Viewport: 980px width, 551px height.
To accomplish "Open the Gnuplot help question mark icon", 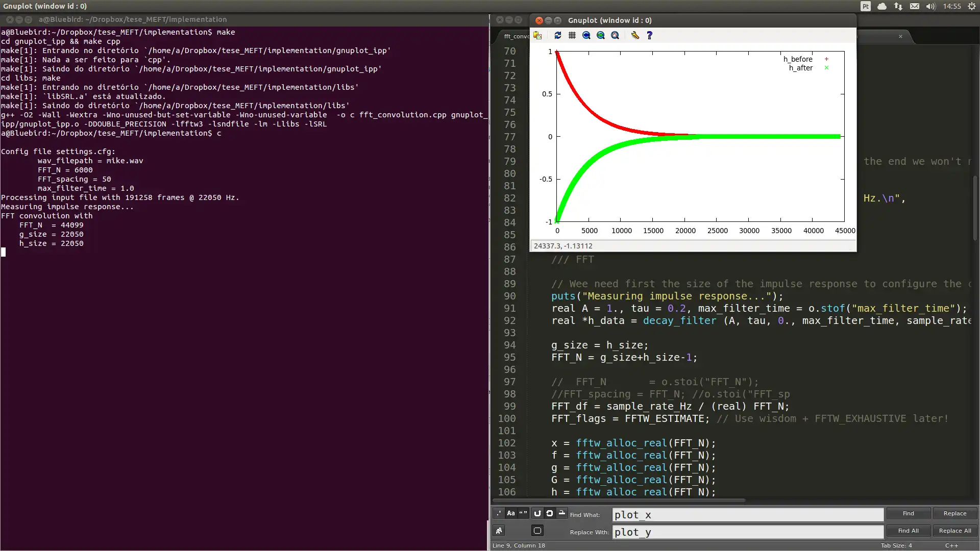I will [x=649, y=35].
